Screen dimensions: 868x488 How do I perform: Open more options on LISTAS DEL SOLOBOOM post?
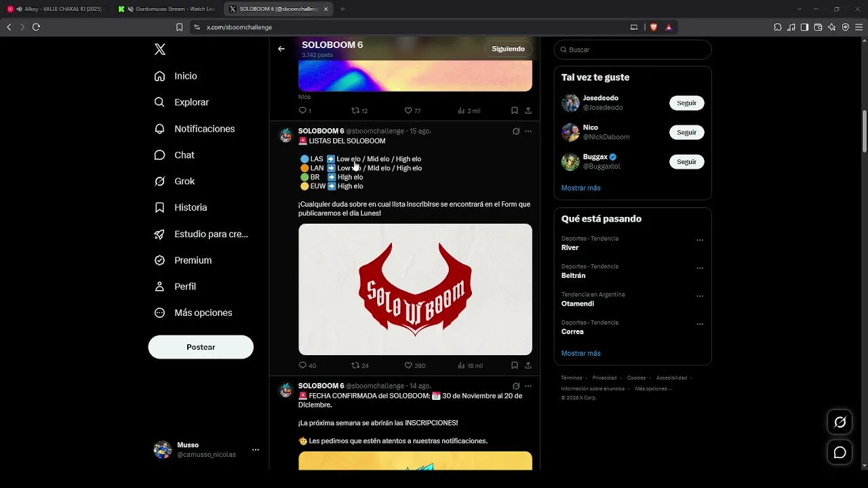528,131
